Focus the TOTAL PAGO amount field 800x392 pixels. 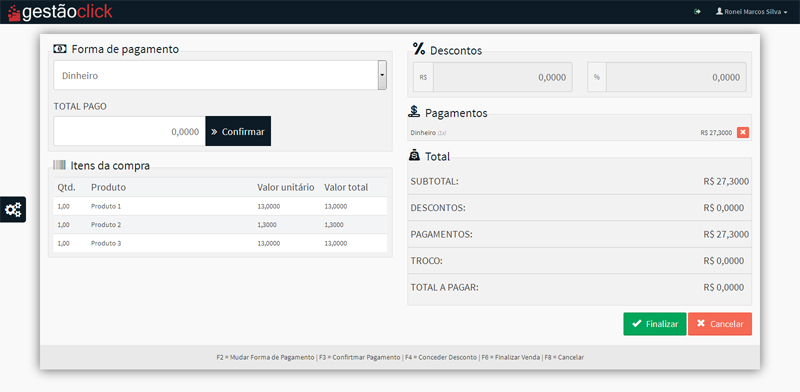pyautogui.click(x=130, y=131)
